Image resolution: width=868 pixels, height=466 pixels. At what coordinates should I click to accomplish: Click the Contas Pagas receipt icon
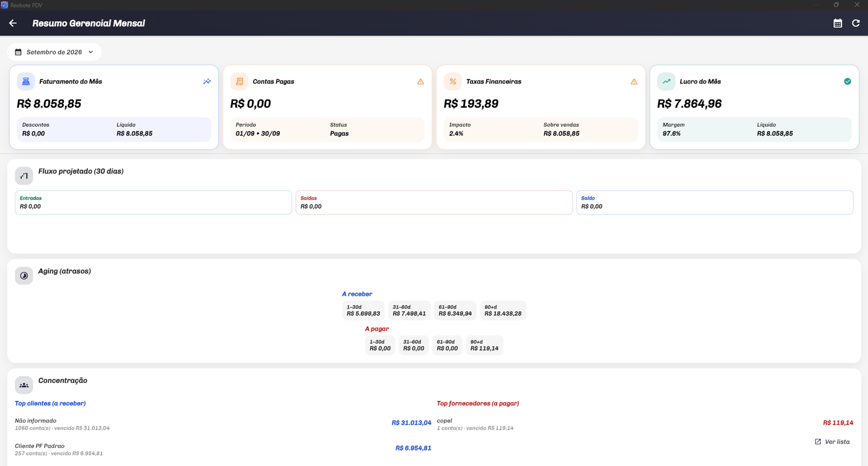(239, 81)
